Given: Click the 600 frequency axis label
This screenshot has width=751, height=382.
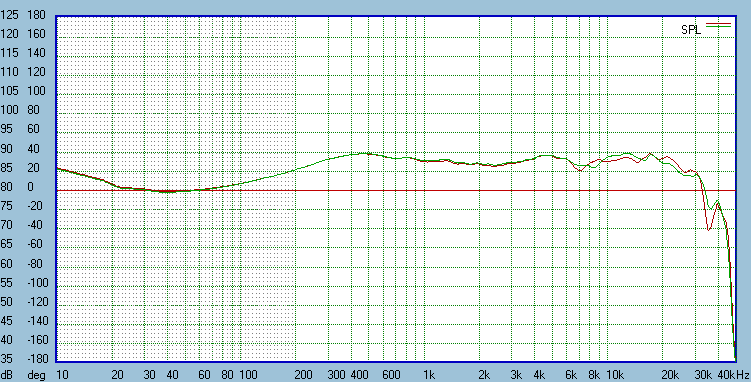Looking at the screenshot, I should pyautogui.click(x=391, y=374).
